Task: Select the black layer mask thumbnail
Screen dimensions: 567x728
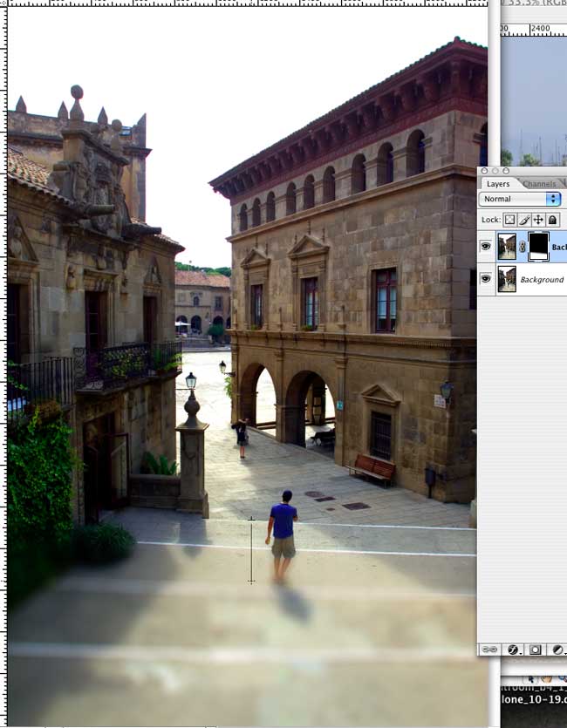Action: click(x=538, y=246)
